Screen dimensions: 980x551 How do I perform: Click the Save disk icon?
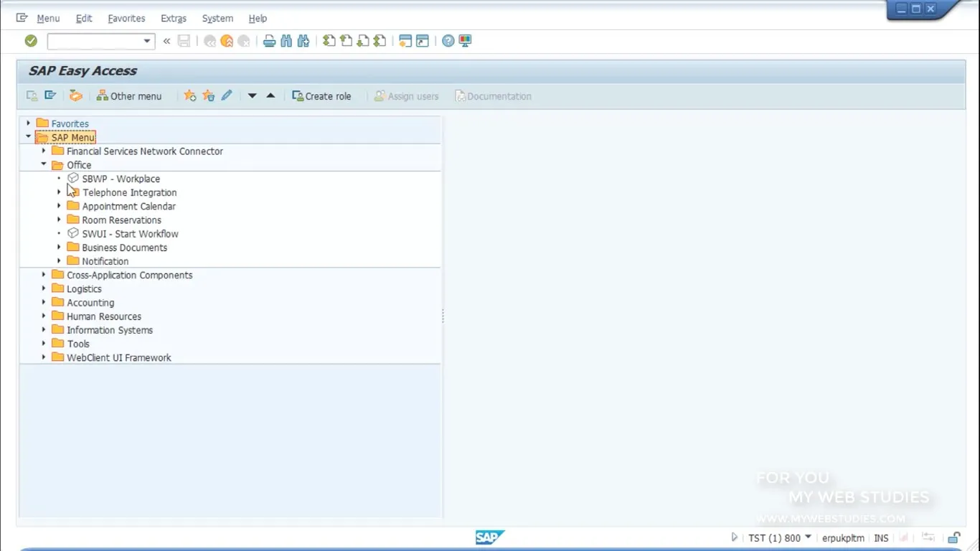[x=184, y=41]
